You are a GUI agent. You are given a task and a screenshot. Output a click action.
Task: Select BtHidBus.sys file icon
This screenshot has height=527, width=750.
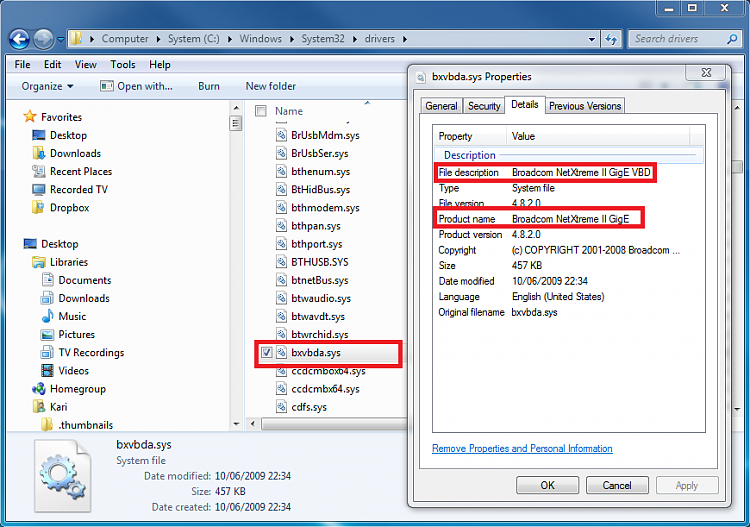tap(281, 190)
